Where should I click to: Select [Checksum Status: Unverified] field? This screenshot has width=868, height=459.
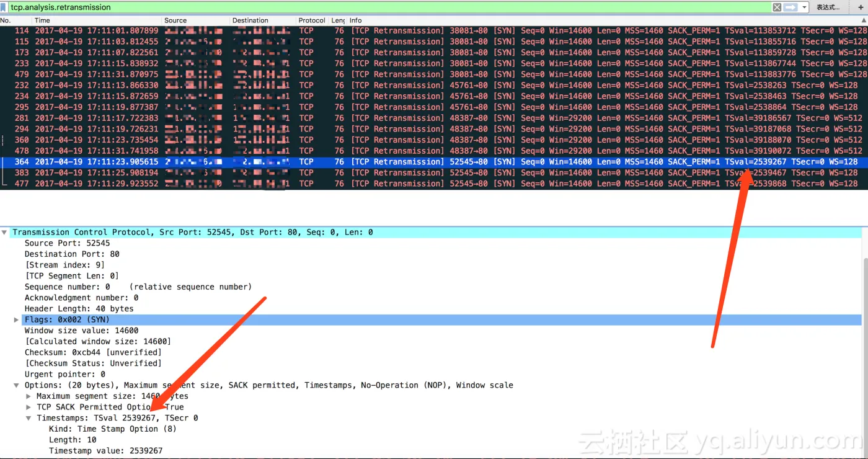[x=93, y=363]
